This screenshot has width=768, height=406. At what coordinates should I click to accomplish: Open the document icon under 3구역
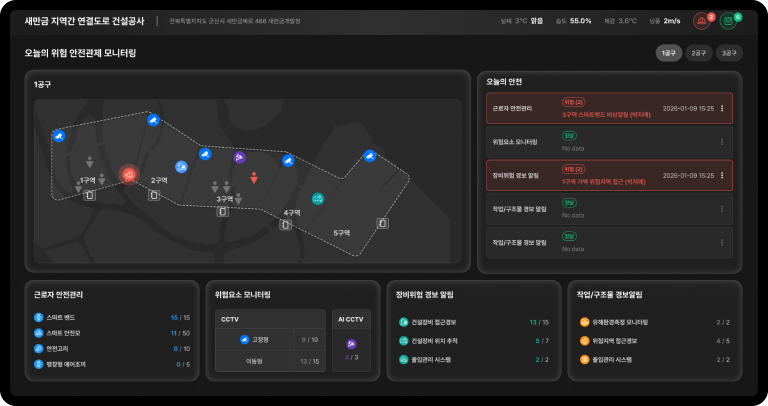pyautogui.click(x=222, y=212)
